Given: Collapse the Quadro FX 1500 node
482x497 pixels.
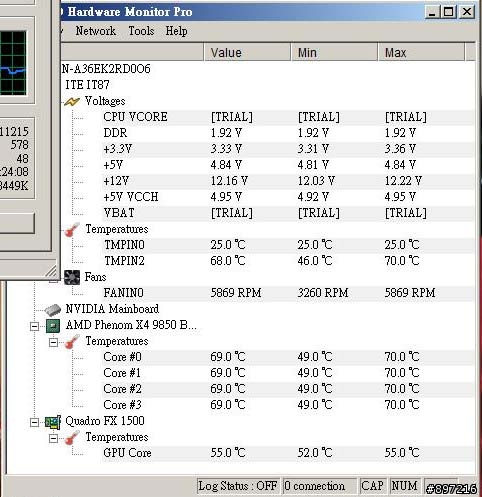Looking at the screenshot, I should (34, 422).
